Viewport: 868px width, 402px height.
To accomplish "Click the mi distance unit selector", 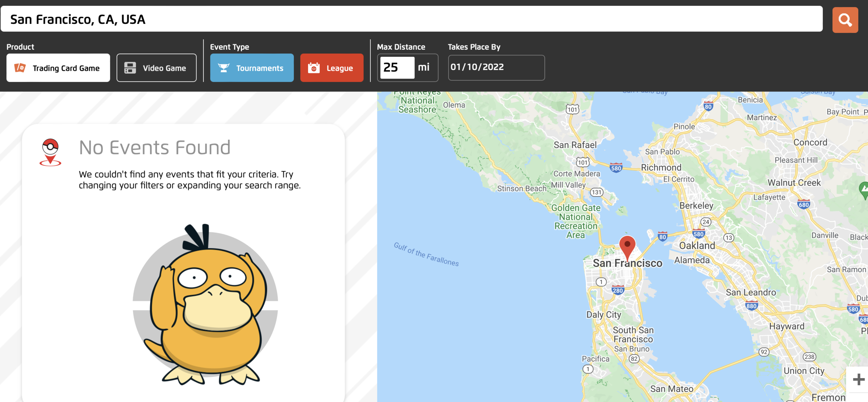I will tap(424, 68).
